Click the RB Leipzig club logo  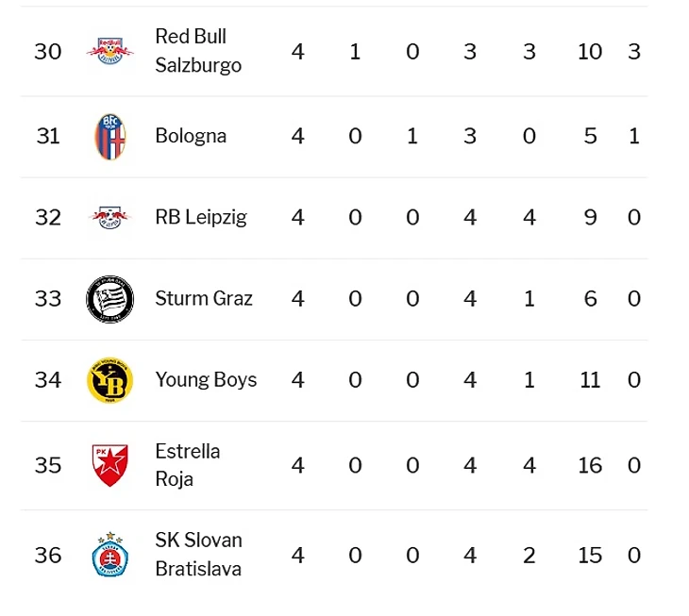[x=109, y=218]
